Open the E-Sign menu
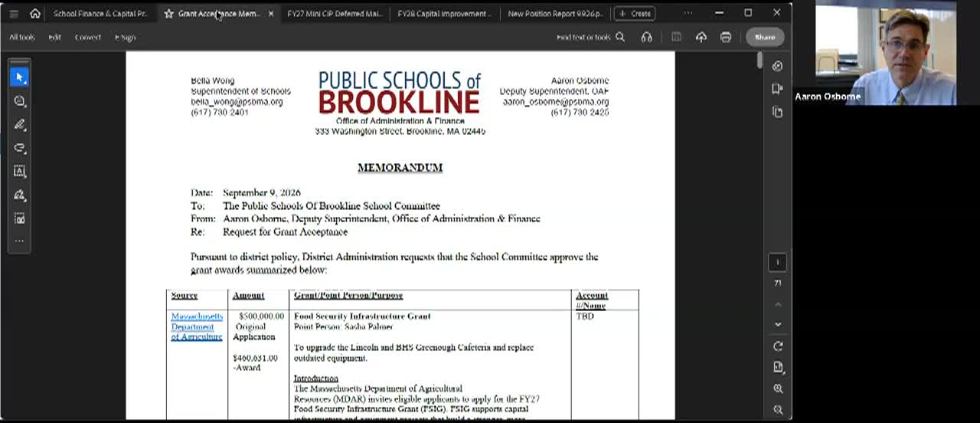This screenshot has width=980, height=423. coord(125,37)
